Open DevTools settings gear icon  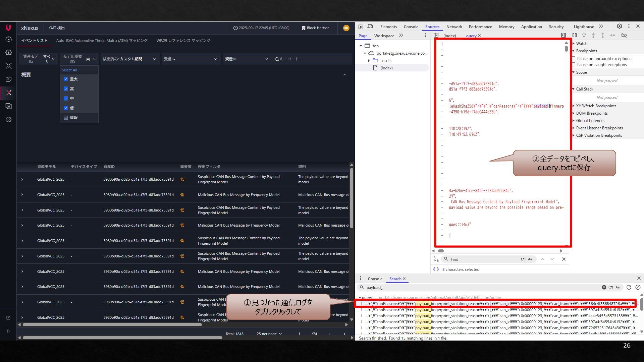(619, 26)
